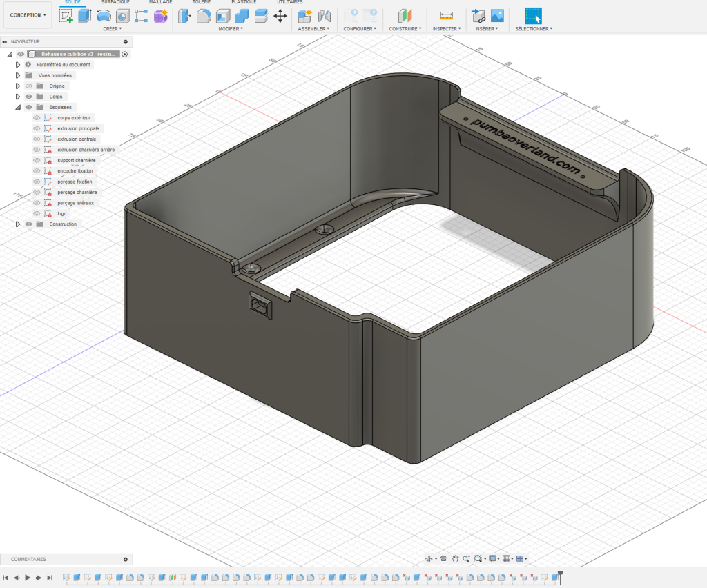
Task: Click the Offset Plane construct icon
Action: (405, 17)
